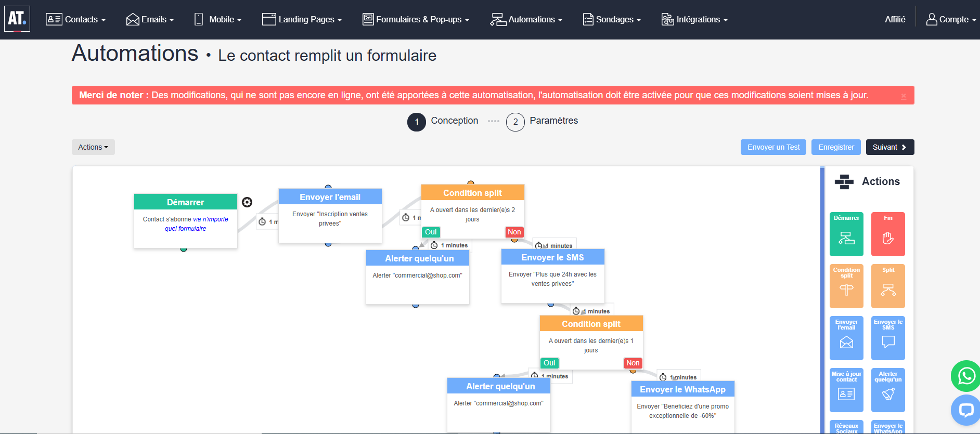Choose the Split action tile
Image resolution: width=980 pixels, height=434 pixels.
click(888, 286)
